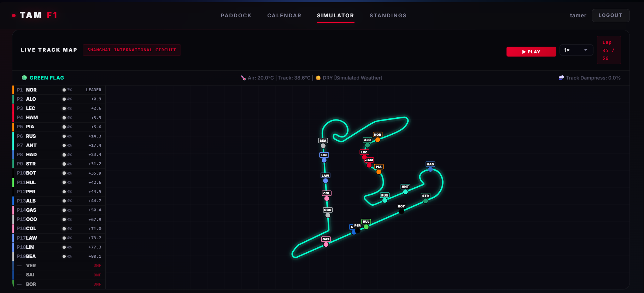Select COL car marker on track map
The image size is (644, 293).
click(327, 198)
